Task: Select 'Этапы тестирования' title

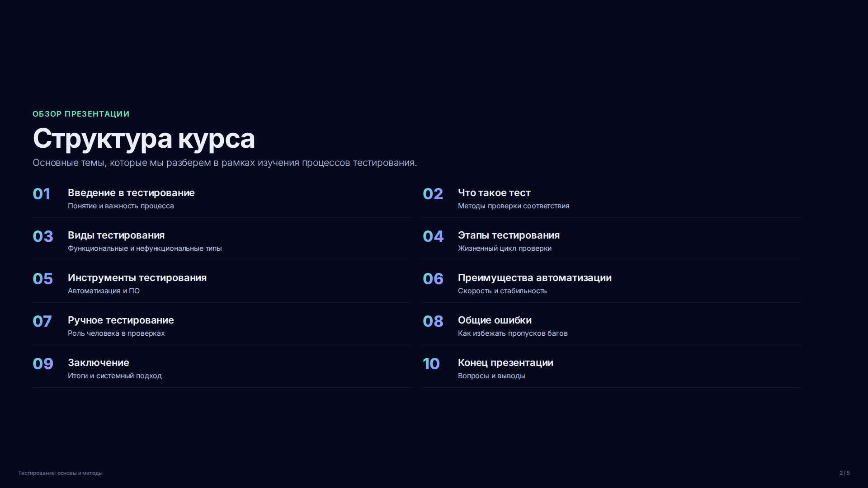Action: tap(509, 235)
